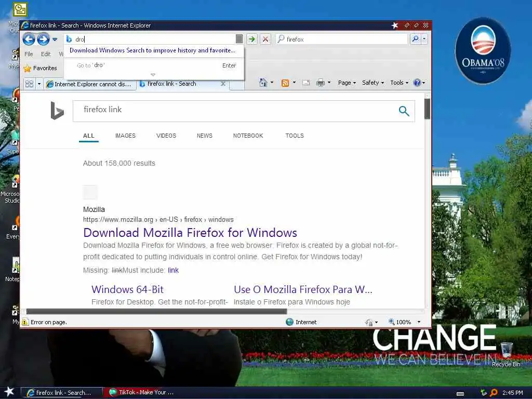This screenshot has width=532, height=399.
Task: Click the 'link' must include link
Action: tap(173, 270)
